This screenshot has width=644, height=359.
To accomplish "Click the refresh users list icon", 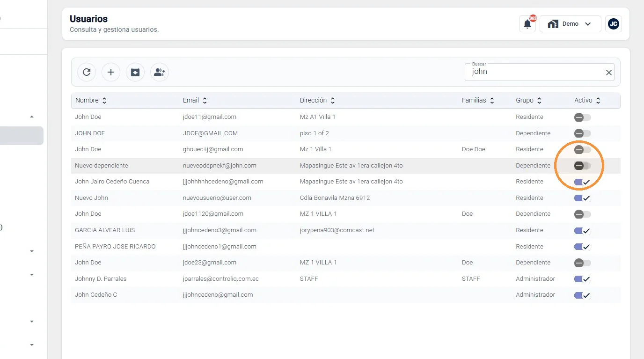I will pyautogui.click(x=87, y=72).
